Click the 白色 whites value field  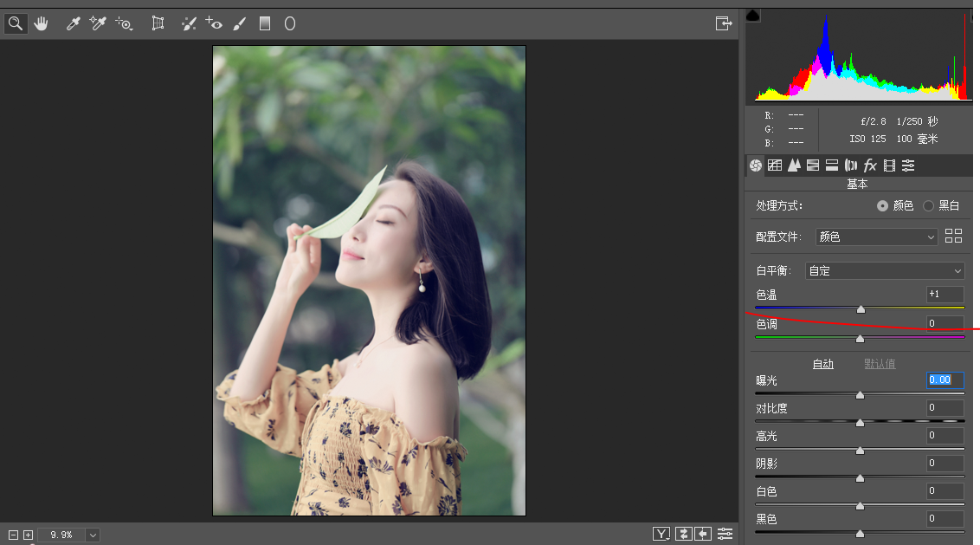coord(945,490)
